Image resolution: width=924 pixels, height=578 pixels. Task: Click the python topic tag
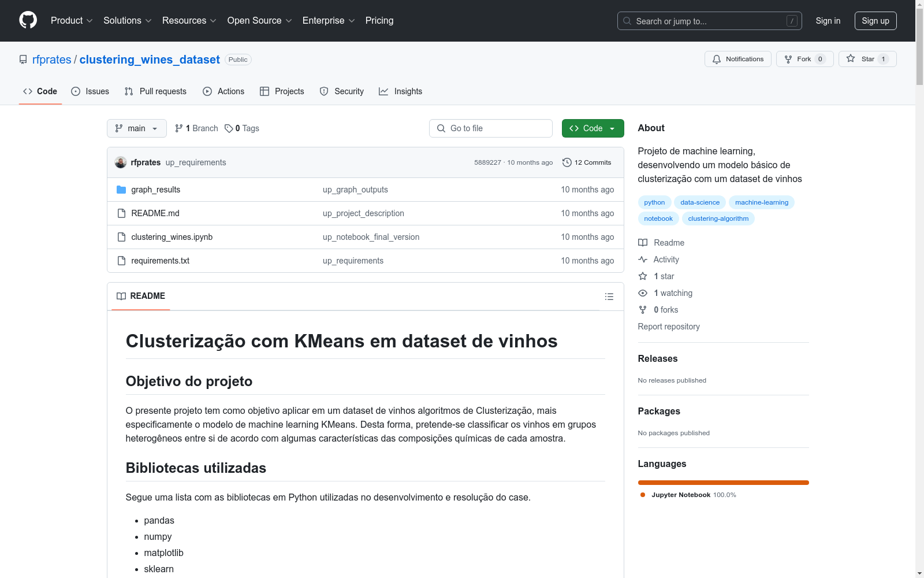point(654,202)
